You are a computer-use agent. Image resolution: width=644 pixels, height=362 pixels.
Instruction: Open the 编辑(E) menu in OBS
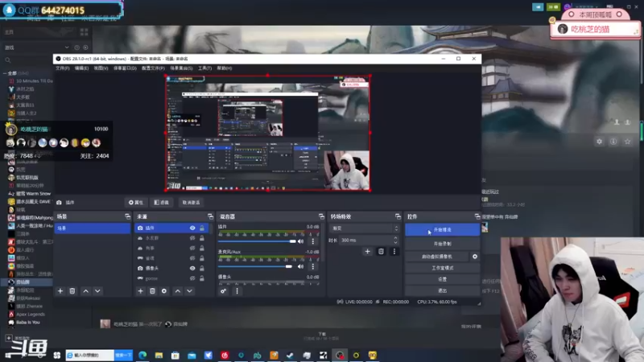pyautogui.click(x=81, y=68)
